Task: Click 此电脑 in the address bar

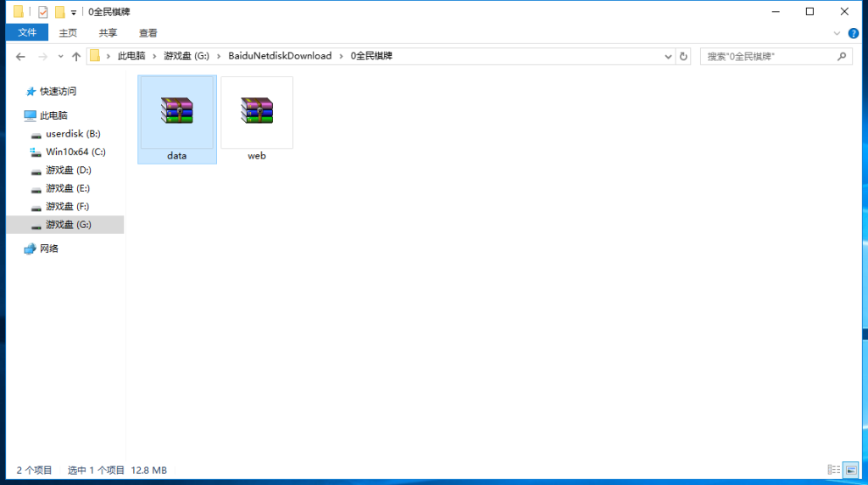Action: pyautogui.click(x=131, y=56)
